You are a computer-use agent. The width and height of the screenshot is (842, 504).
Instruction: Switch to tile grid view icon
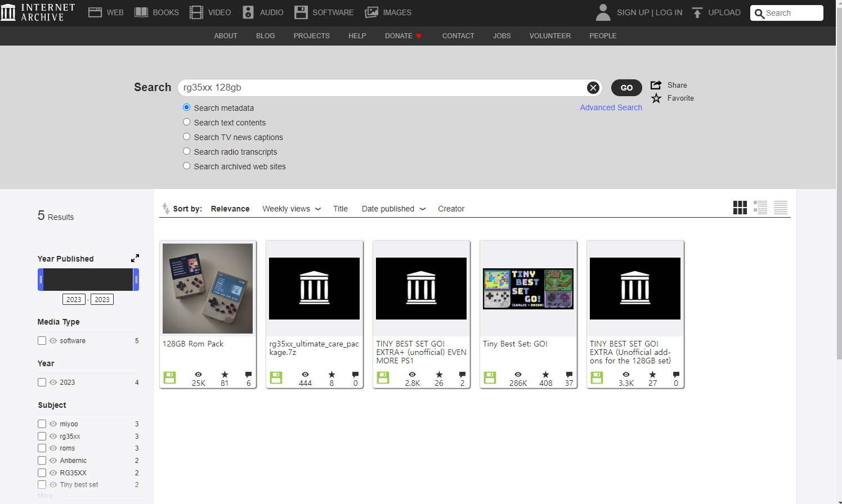click(x=740, y=208)
